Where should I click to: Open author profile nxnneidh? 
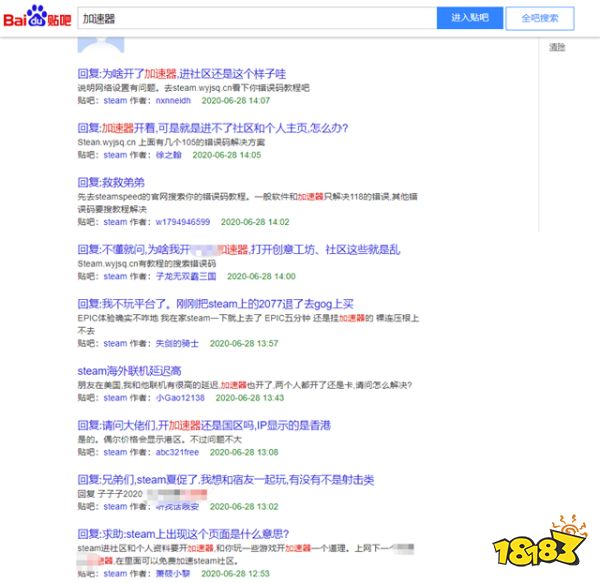(173, 101)
